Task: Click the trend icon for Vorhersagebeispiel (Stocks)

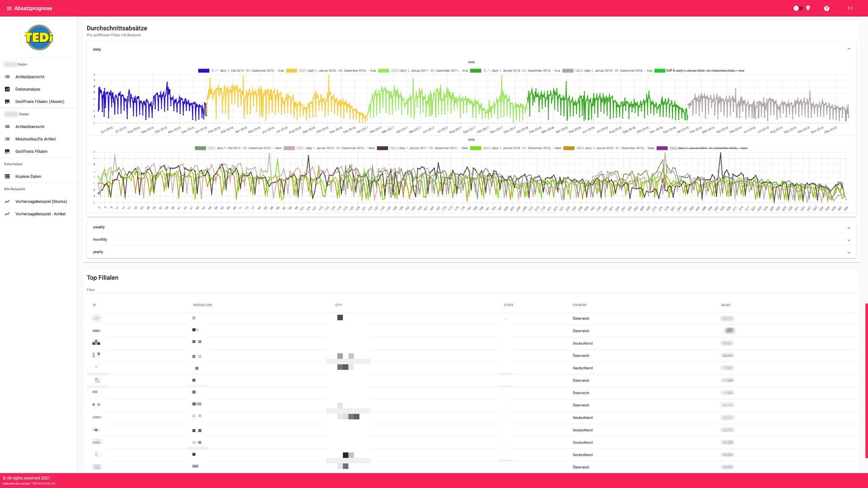Action: [x=7, y=202]
